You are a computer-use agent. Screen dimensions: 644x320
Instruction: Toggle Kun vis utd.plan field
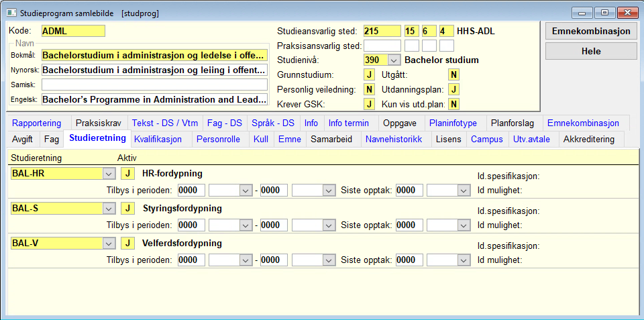[x=453, y=104]
